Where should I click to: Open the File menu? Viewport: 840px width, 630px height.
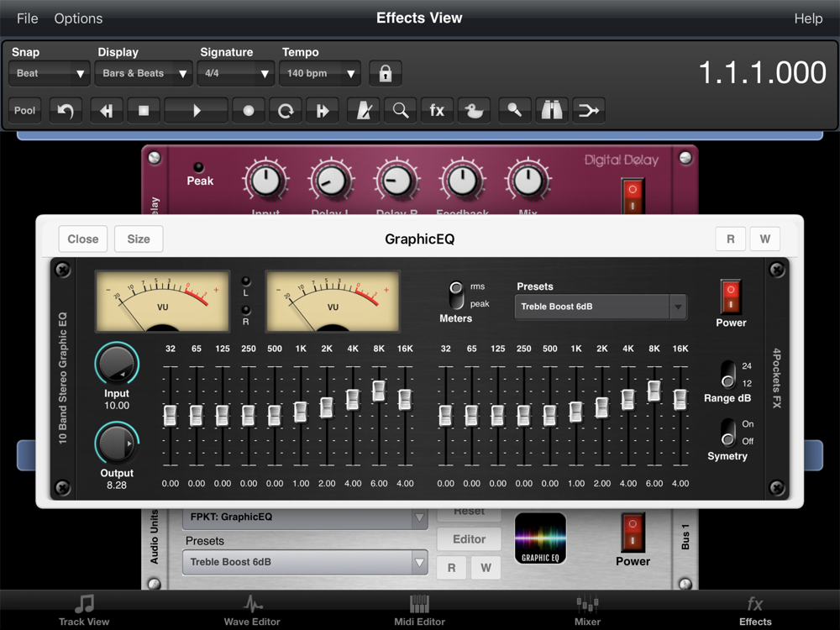point(27,18)
